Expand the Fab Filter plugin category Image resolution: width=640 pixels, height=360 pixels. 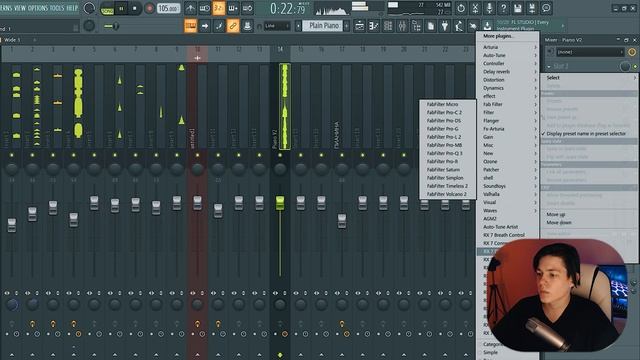[509, 104]
